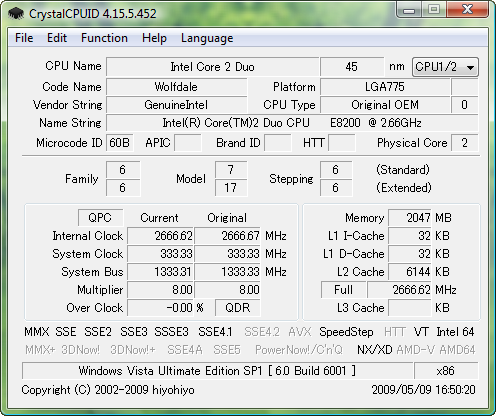
Task: Click the SSE4.1 feature label
Action: (x=215, y=332)
